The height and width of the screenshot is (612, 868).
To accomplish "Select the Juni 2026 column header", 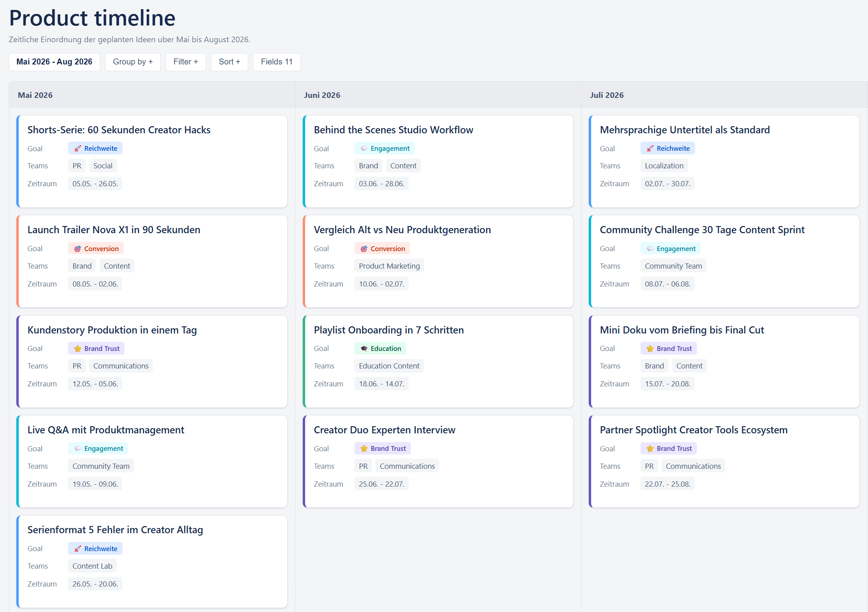I will pyautogui.click(x=322, y=95).
